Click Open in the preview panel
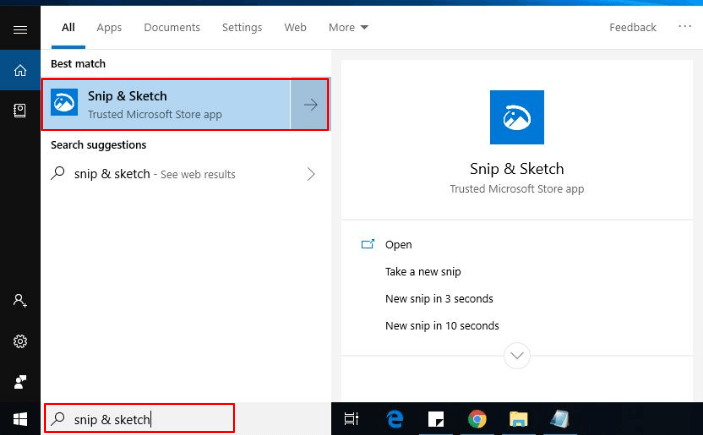This screenshot has height=435, width=703. 398,245
